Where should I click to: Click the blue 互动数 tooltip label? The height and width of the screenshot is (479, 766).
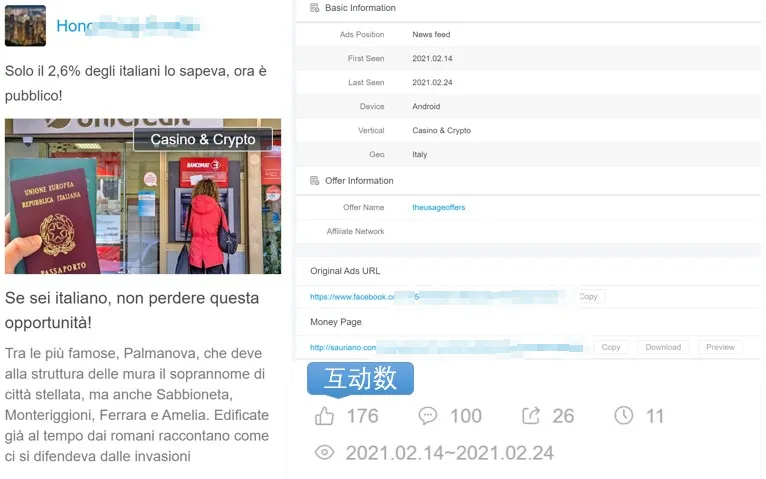point(361,378)
